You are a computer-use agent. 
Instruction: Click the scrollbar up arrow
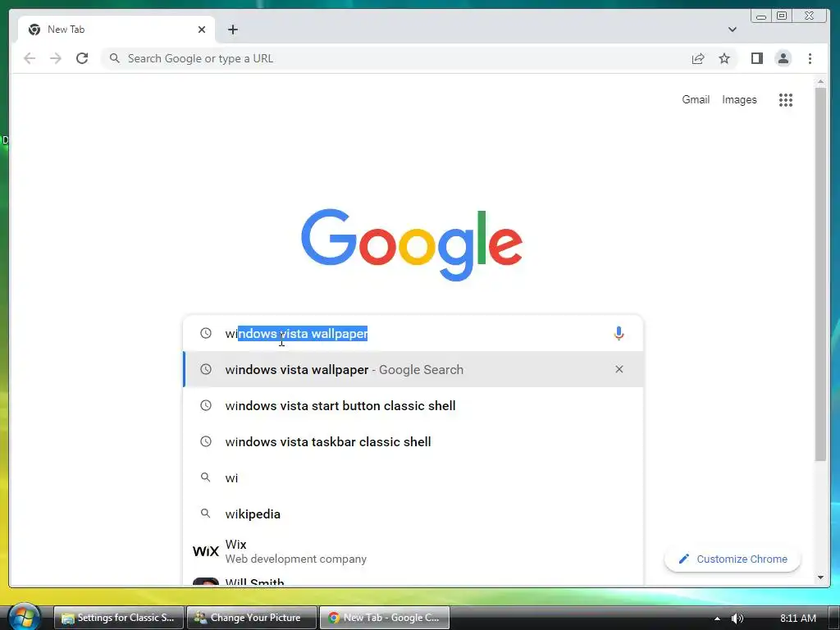(820, 82)
